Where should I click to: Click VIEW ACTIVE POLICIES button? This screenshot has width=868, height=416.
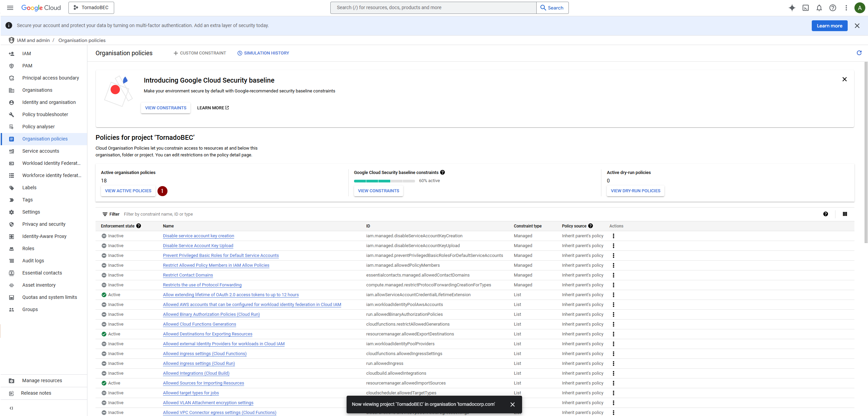click(x=128, y=191)
